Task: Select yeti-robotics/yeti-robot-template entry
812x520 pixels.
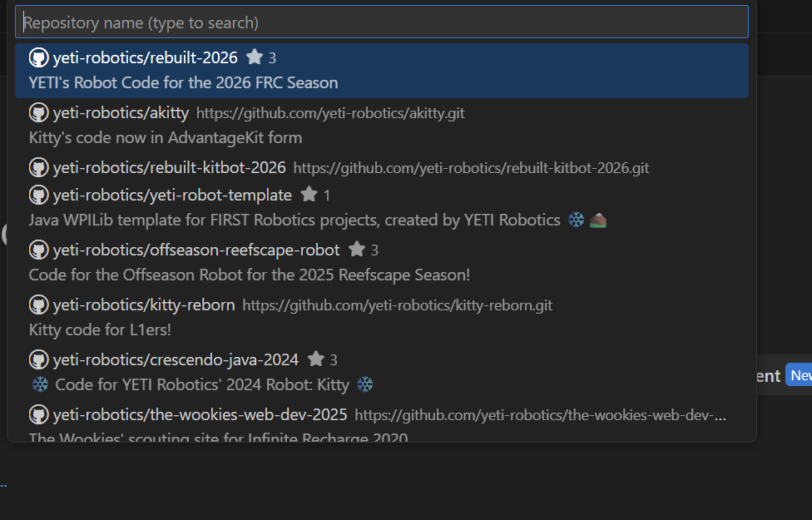Action: pyautogui.click(x=172, y=195)
